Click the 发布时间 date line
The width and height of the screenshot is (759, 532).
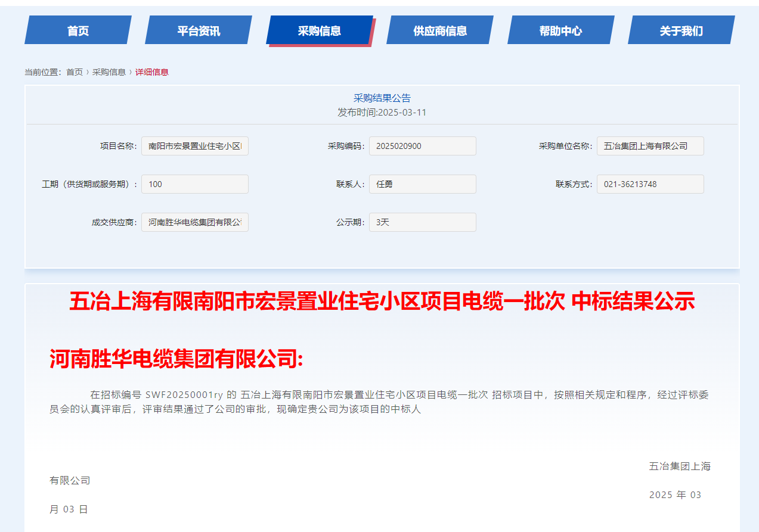click(381, 112)
